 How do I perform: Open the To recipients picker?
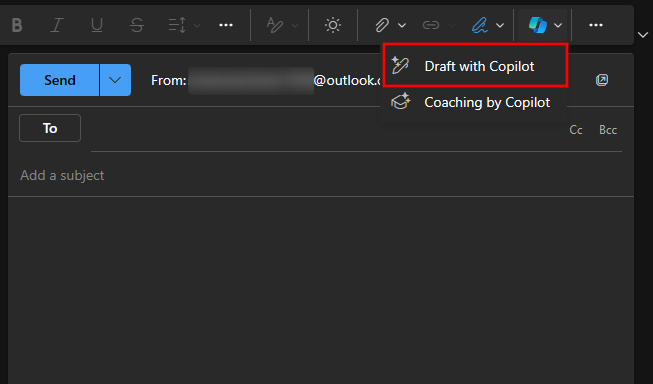(x=50, y=128)
